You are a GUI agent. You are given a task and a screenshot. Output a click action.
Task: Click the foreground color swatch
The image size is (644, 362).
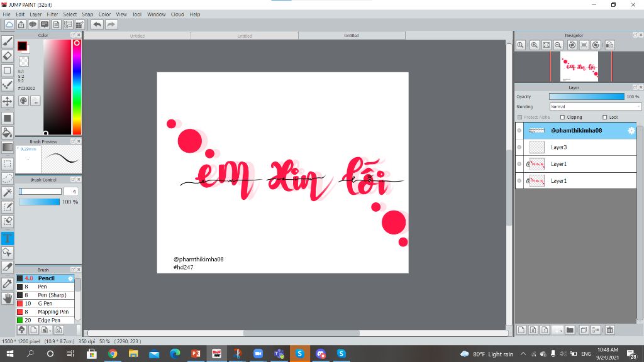click(22, 46)
